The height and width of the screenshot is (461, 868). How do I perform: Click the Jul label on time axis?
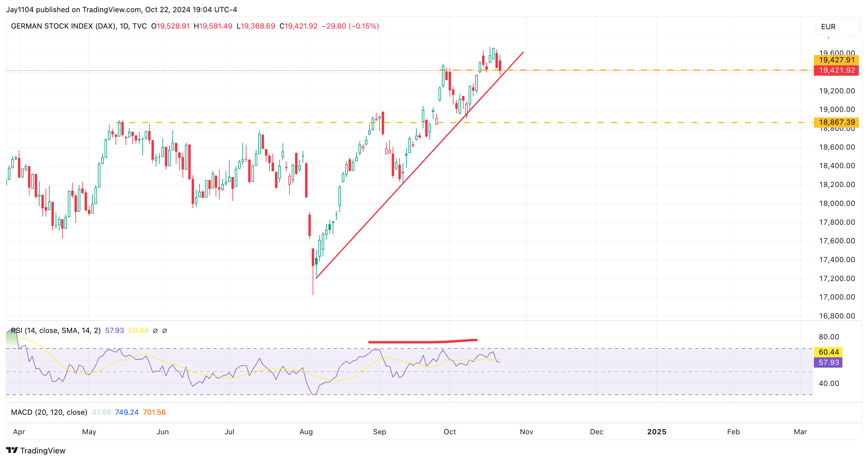coord(229,432)
